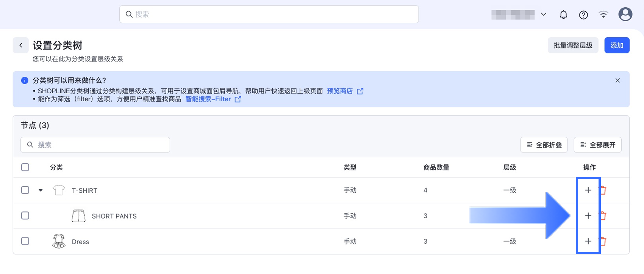This screenshot has width=644, height=274.
Task: Open the notifications bell
Action: (x=564, y=14)
